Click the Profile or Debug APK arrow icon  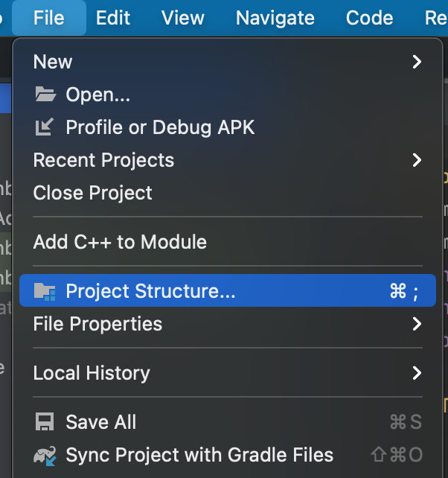pyautogui.click(x=45, y=127)
